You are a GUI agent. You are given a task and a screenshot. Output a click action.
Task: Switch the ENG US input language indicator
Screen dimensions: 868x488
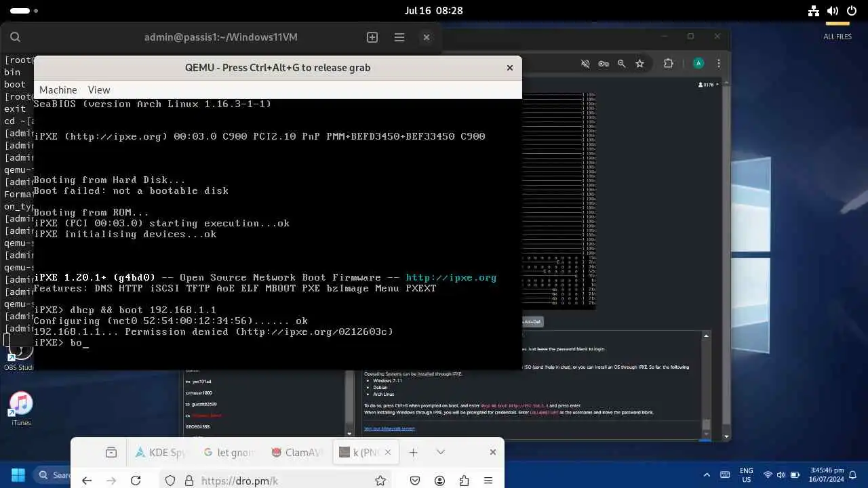tap(746, 474)
